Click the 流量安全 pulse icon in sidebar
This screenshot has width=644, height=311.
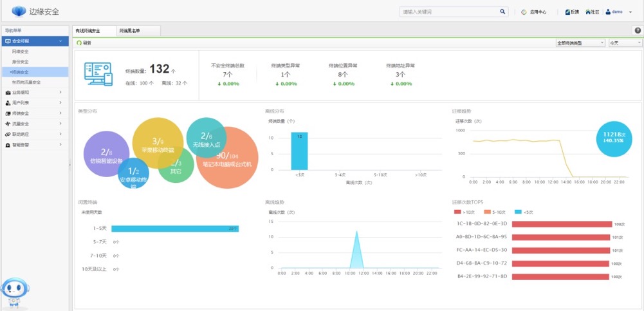pyautogui.click(x=8, y=124)
